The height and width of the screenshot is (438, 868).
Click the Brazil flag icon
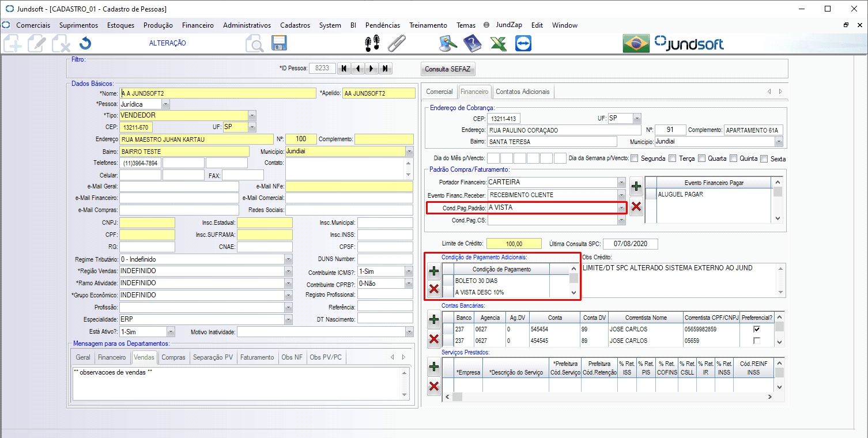pyautogui.click(x=636, y=43)
